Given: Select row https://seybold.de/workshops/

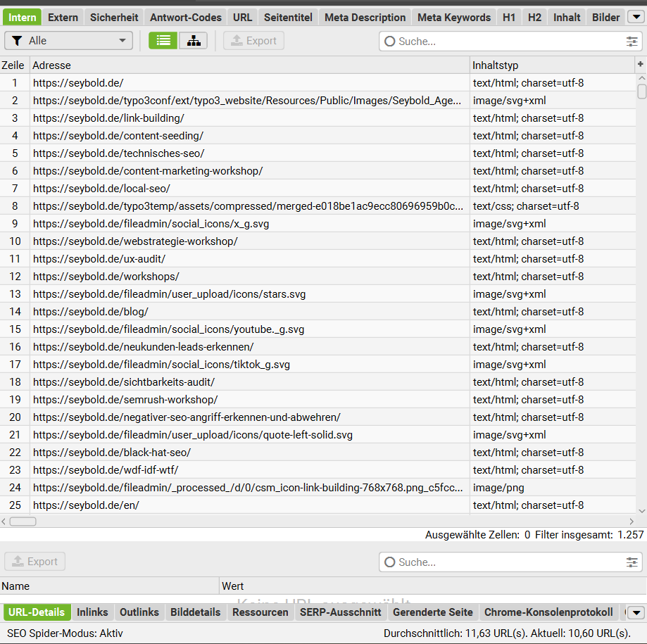Looking at the screenshot, I should point(318,277).
